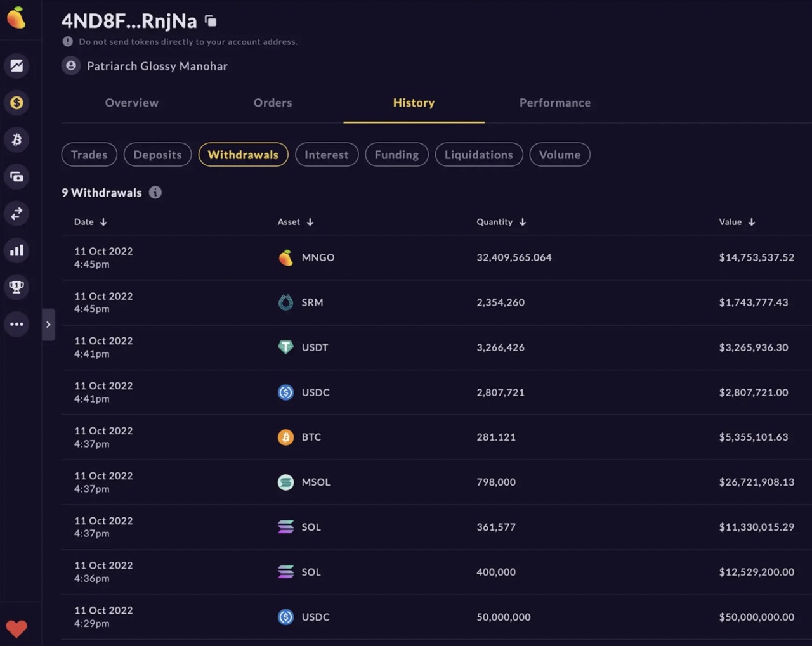Click the Mango logo in the sidebar
812x646 pixels.
click(x=16, y=18)
